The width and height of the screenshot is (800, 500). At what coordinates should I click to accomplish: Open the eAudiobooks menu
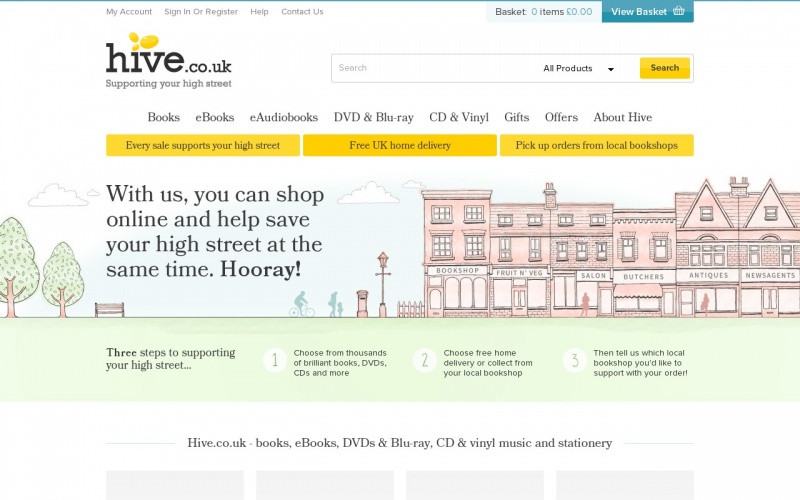pos(284,117)
